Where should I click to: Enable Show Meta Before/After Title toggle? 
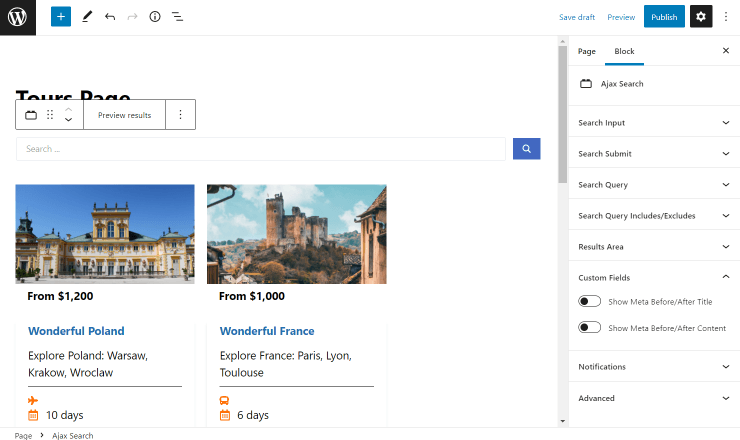pyautogui.click(x=589, y=301)
